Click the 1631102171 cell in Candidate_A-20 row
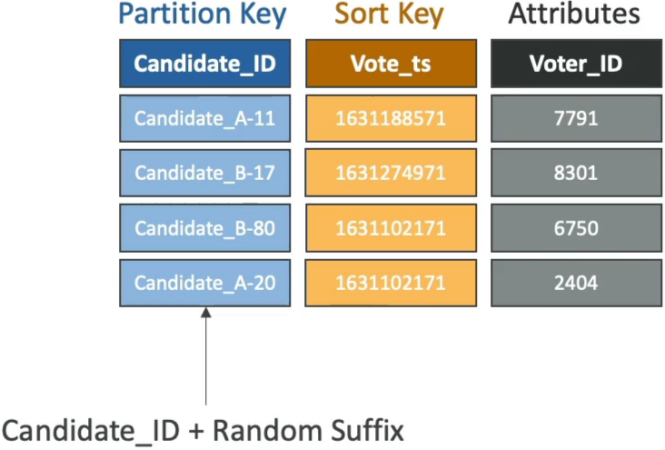The image size is (665, 450). [x=391, y=283]
